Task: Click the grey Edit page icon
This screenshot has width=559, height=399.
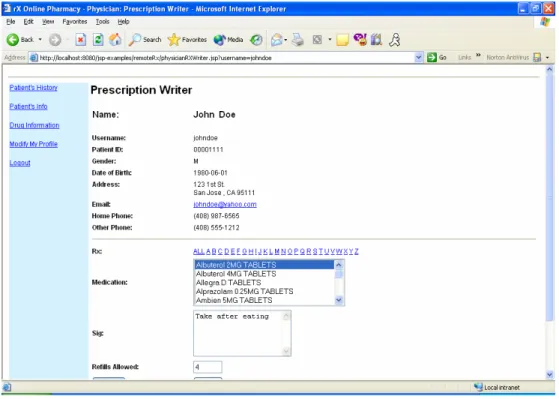Action: pos(317,40)
